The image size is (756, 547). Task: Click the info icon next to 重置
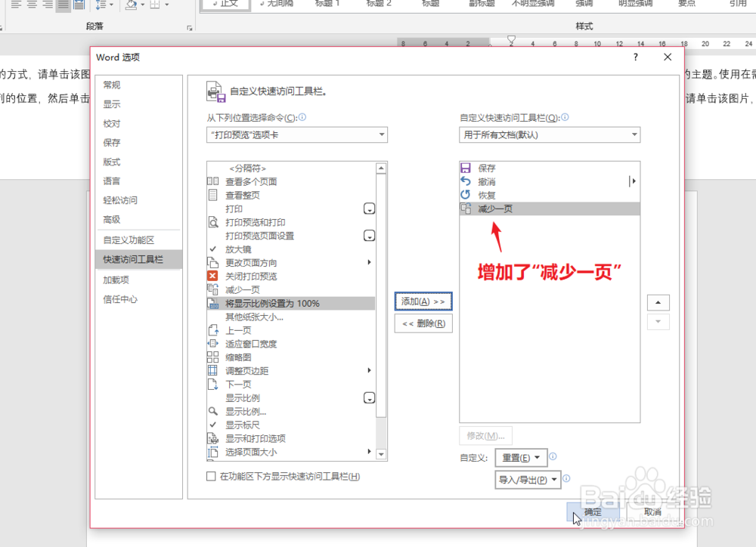[553, 456]
